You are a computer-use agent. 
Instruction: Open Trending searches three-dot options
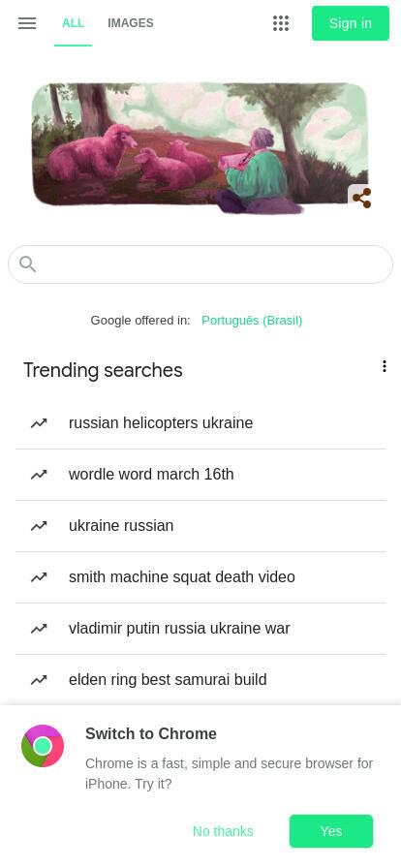coord(384,366)
